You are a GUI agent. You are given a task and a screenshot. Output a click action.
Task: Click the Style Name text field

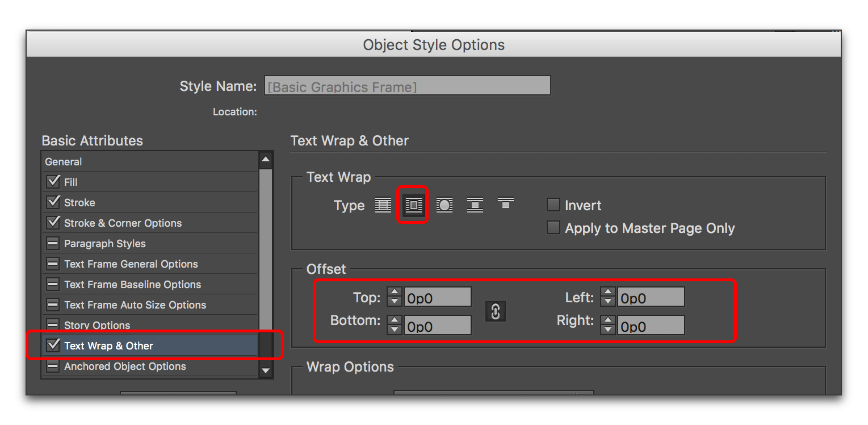tap(408, 86)
